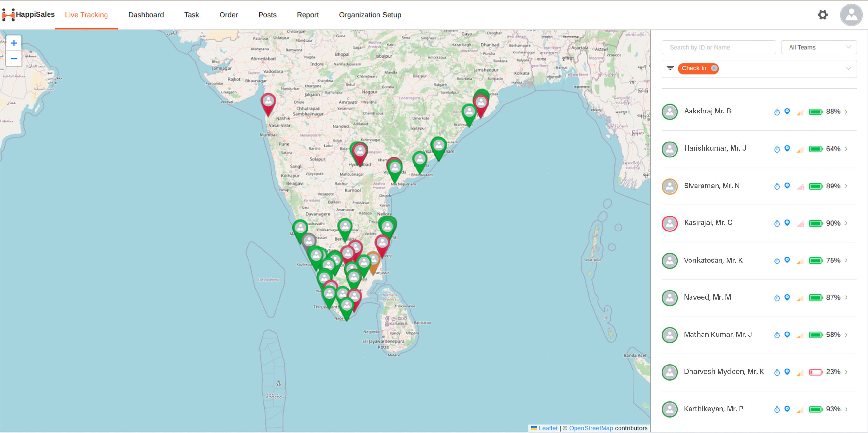Click the filter lines icon
The image size is (868, 433).
(670, 68)
